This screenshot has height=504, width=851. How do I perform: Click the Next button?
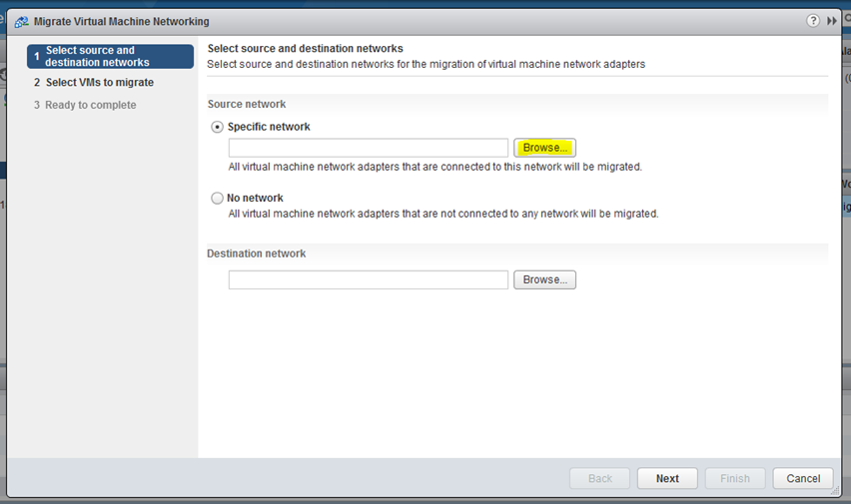click(667, 478)
